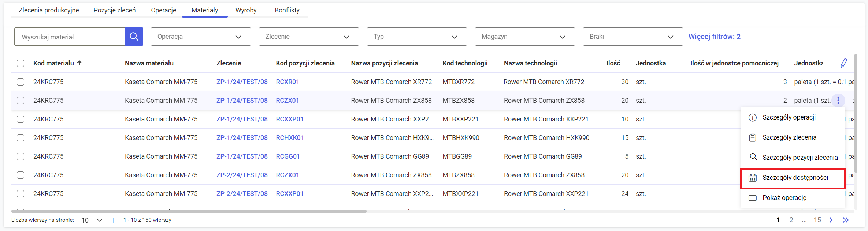The height and width of the screenshot is (231, 868).
Task: Click the pencil edit columns icon
Action: (844, 63)
